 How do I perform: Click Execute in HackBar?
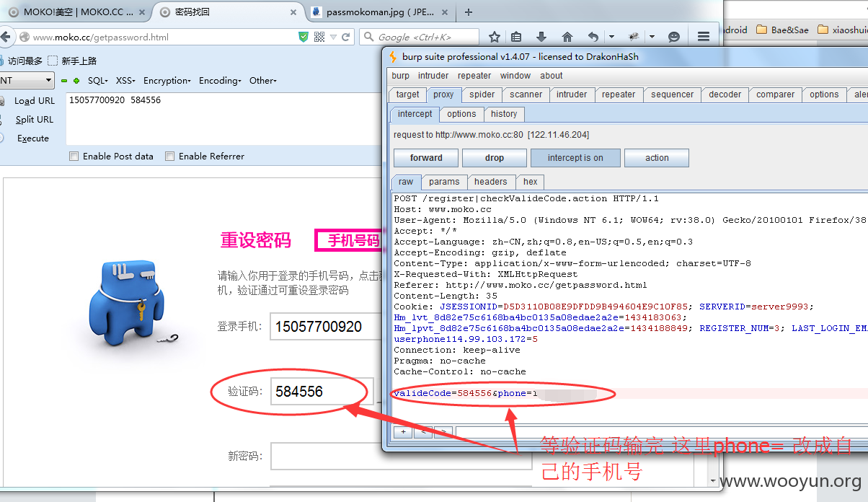click(x=33, y=138)
